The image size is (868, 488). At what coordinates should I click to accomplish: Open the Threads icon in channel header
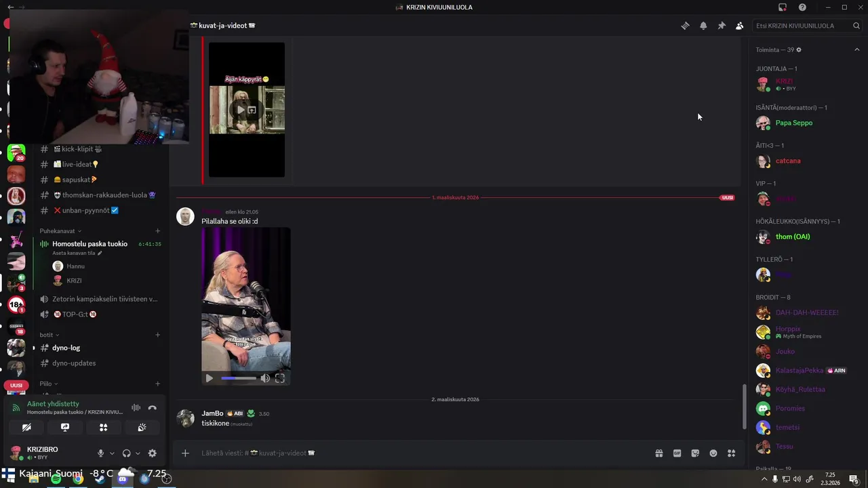coord(685,26)
